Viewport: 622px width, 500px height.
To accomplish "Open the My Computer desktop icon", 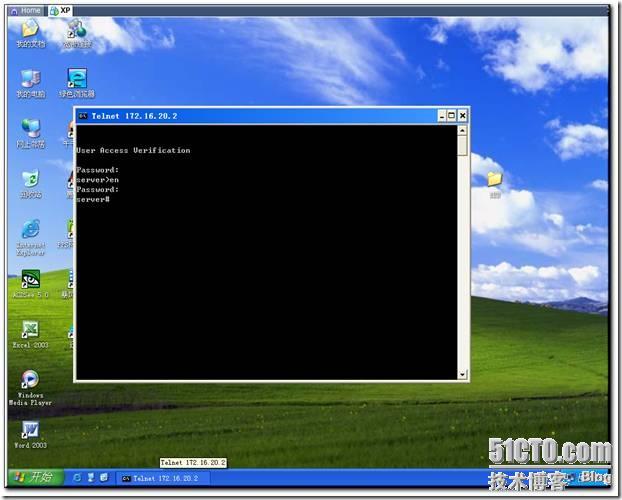I will 31,84.
